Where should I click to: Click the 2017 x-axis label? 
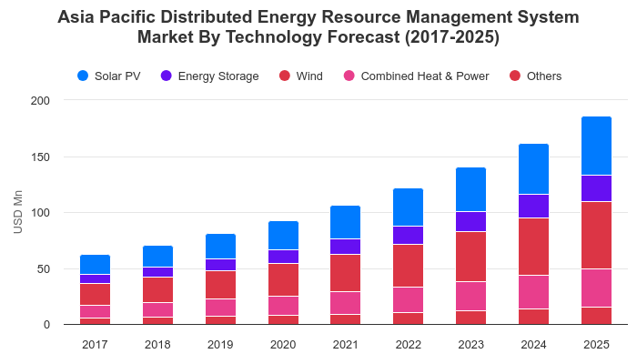point(95,345)
